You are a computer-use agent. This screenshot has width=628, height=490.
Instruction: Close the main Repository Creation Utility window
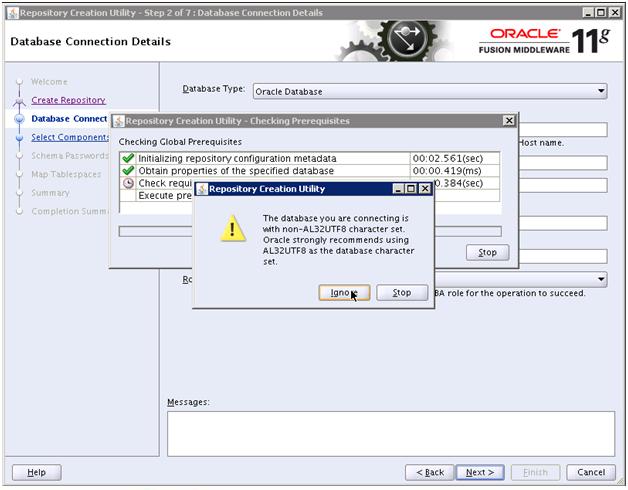point(614,12)
